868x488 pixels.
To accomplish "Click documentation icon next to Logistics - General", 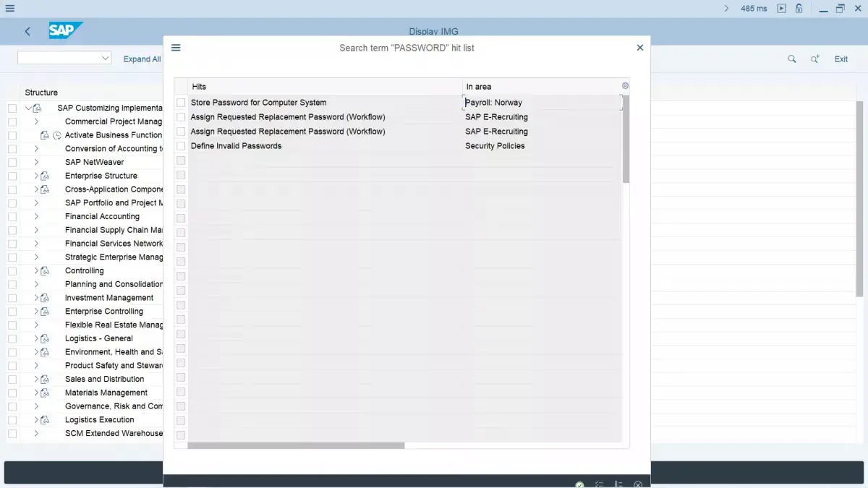I will (45, 338).
